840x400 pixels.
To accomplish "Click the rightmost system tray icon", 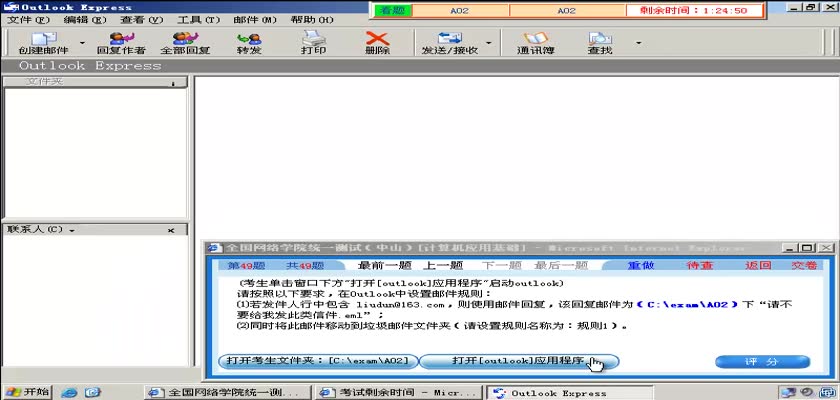I will (827, 393).
